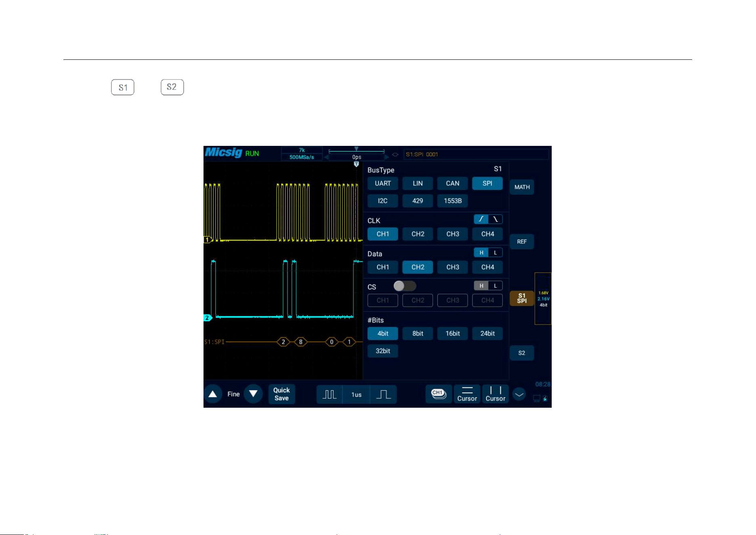Click the channel 1 ground marker
The image size is (756, 535).
point(208,240)
